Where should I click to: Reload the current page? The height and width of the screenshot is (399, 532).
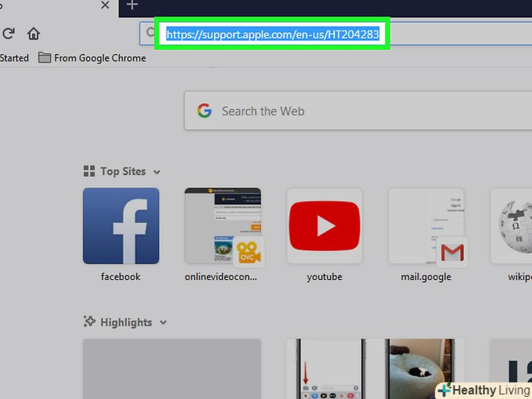[x=8, y=34]
